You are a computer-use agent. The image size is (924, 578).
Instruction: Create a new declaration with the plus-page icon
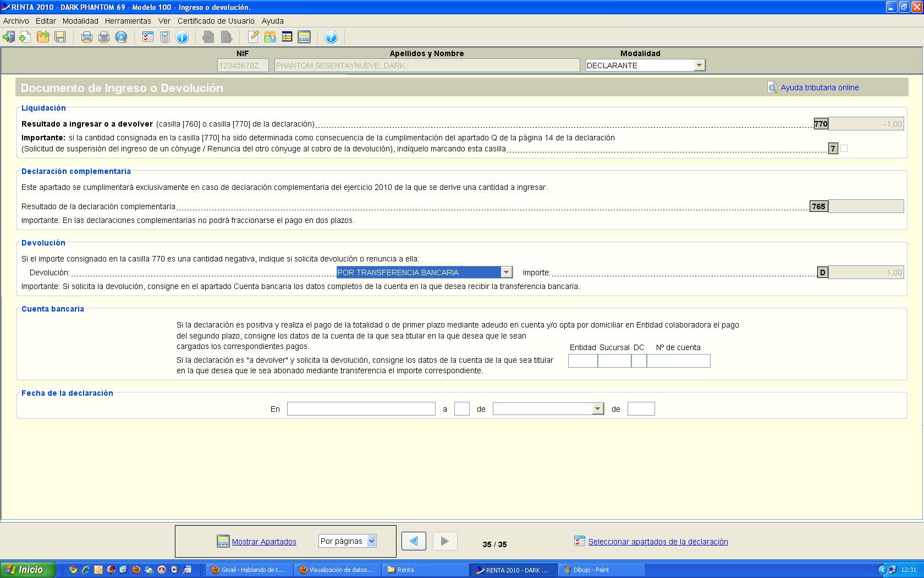[x=25, y=37]
